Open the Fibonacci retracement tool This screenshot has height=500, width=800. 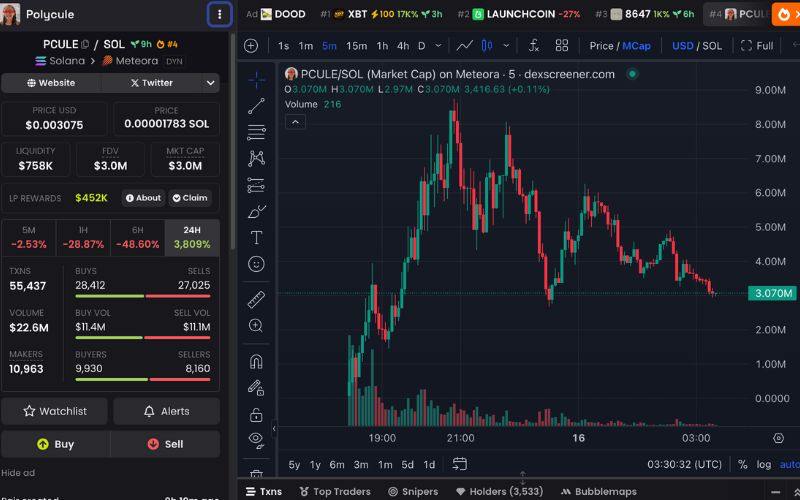(256, 132)
